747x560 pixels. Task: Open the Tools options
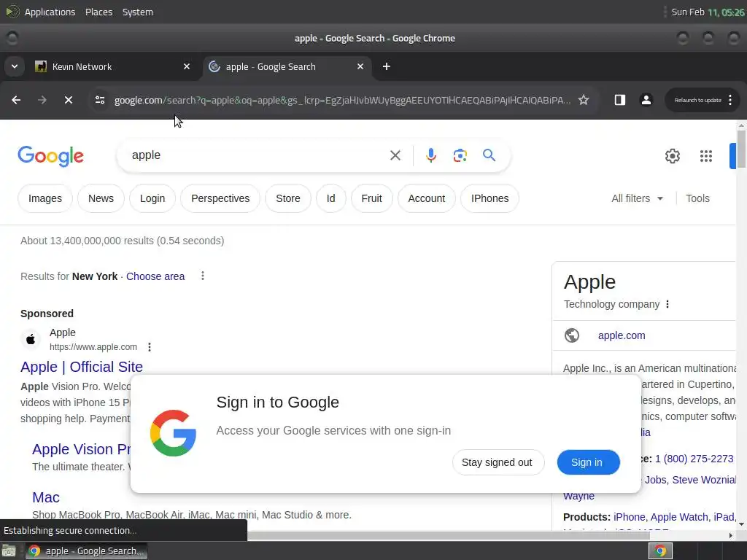click(697, 198)
